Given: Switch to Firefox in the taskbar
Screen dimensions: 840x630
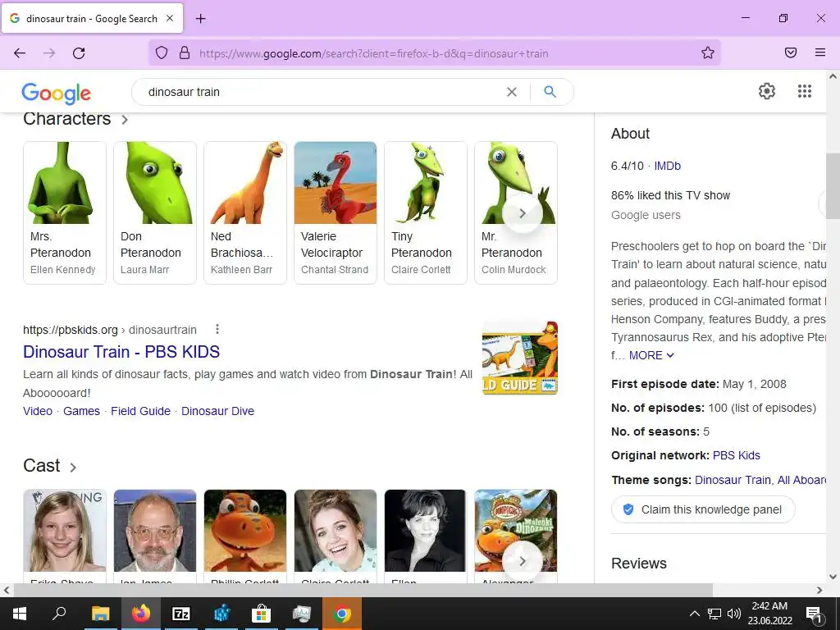Looking at the screenshot, I should point(140,614).
